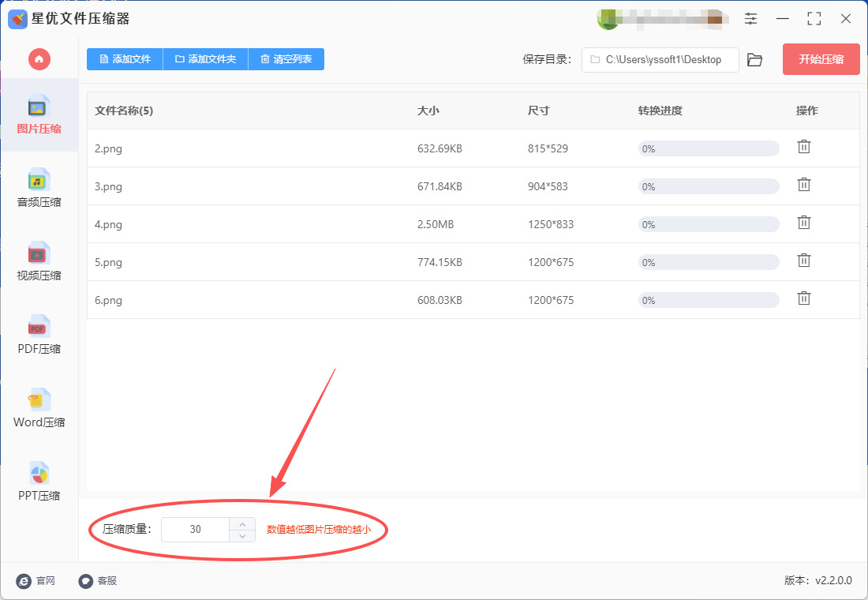Open the settings sliders icon in title bar
This screenshot has height=600, width=868.
[750, 19]
